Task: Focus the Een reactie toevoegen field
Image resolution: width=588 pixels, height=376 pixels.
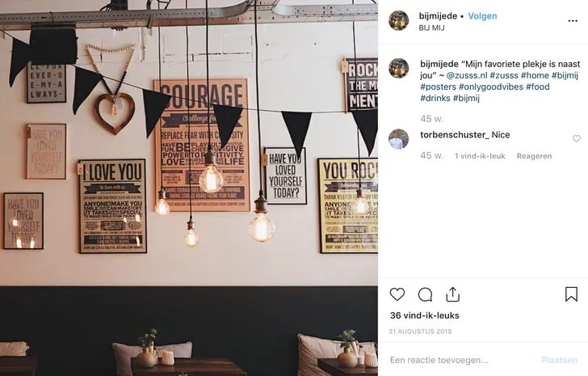Action: point(461,361)
